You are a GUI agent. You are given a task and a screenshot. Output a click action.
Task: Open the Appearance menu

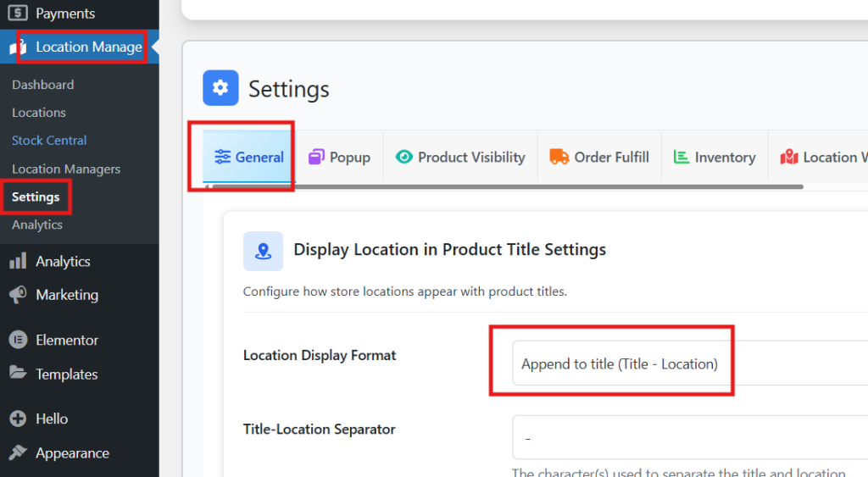click(72, 453)
